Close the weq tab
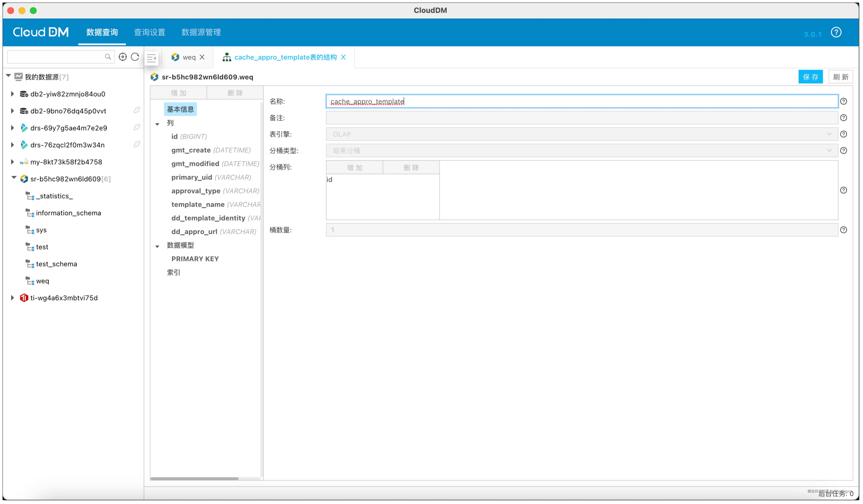 click(x=202, y=57)
